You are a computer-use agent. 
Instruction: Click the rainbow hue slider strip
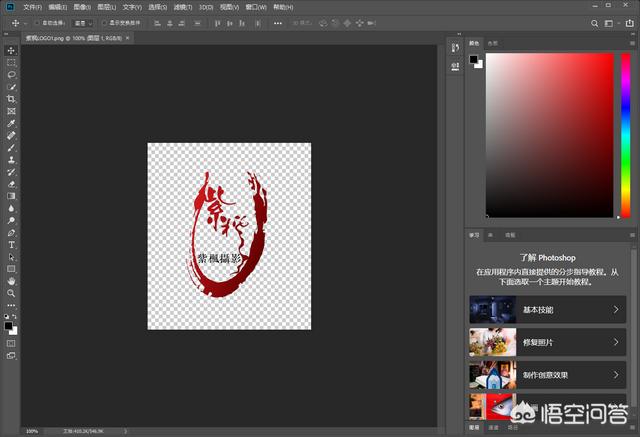(x=626, y=135)
